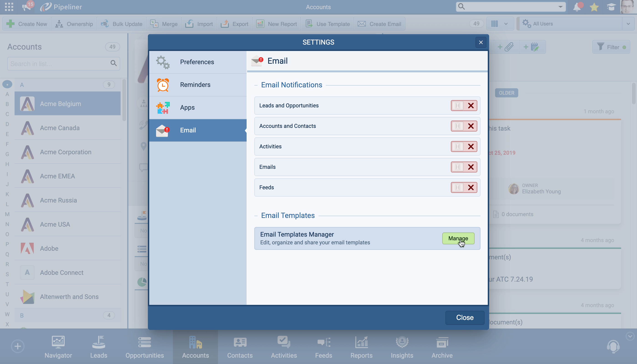
Task: Enable Activities email notifications switch
Action: coord(464,147)
